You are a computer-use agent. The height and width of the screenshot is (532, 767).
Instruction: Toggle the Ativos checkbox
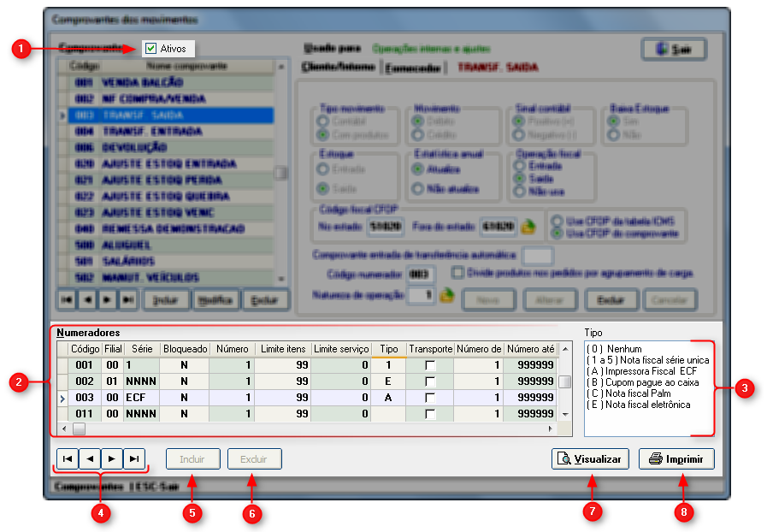tap(151, 49)
